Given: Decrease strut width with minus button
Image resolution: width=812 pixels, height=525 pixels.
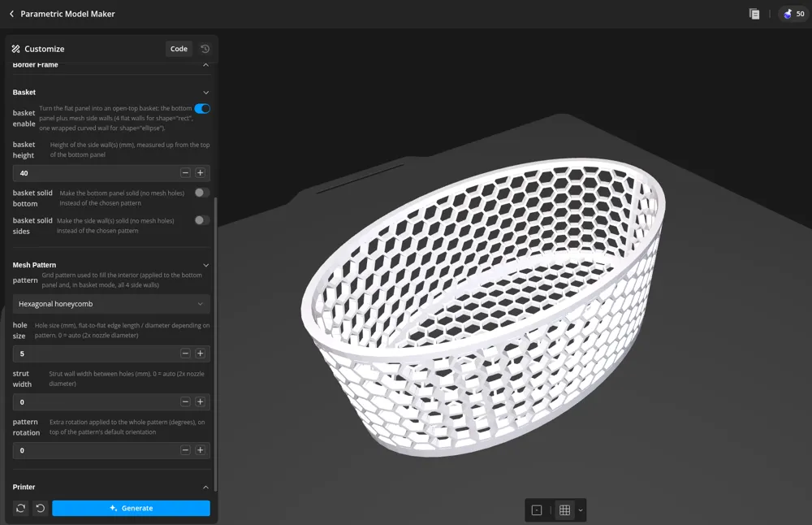Looking at the screenshot, I should tap(185, 401).
